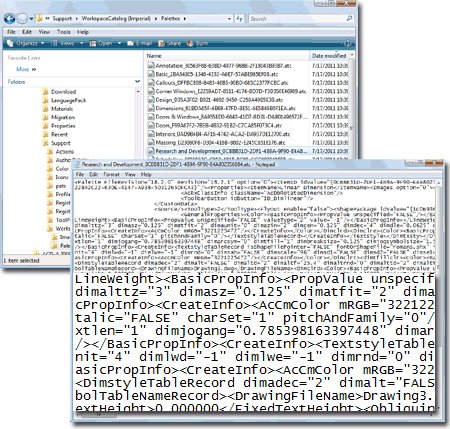Expand the address bar history dropdown
Viewport: 450px width, 429px height.
click(229, 19)
